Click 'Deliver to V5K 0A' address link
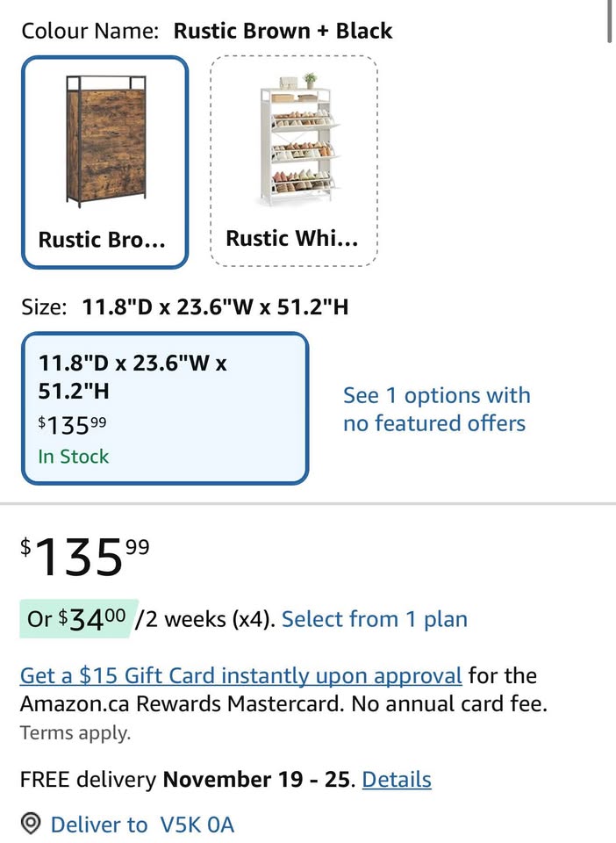The width and height of the screenshot is (616, 843). pyautogui.click(x=142, y=825)
